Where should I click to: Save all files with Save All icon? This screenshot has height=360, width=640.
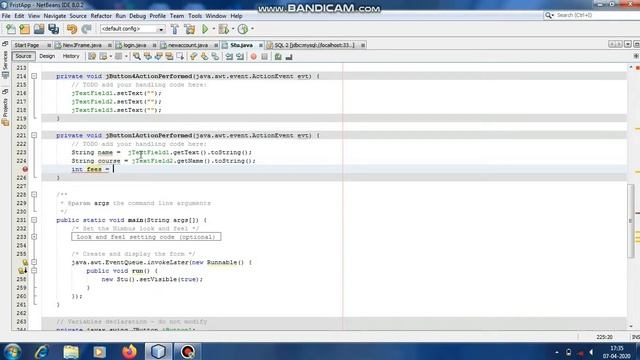point(53,29)
